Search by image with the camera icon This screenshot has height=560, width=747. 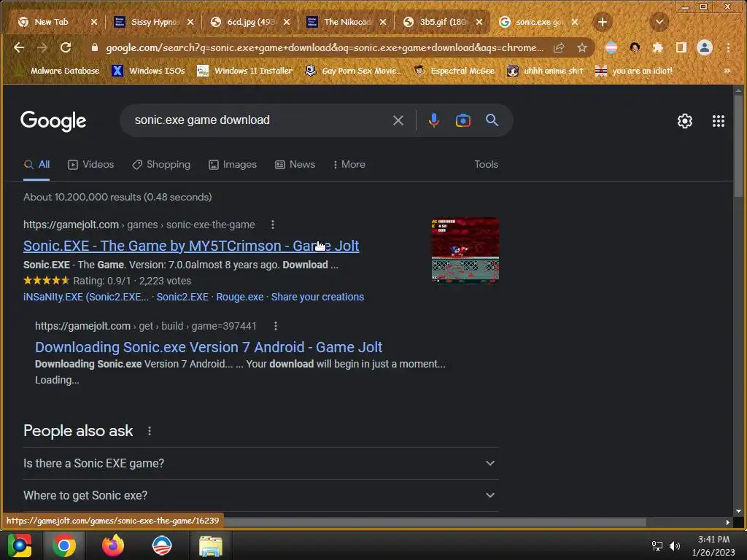463,120
